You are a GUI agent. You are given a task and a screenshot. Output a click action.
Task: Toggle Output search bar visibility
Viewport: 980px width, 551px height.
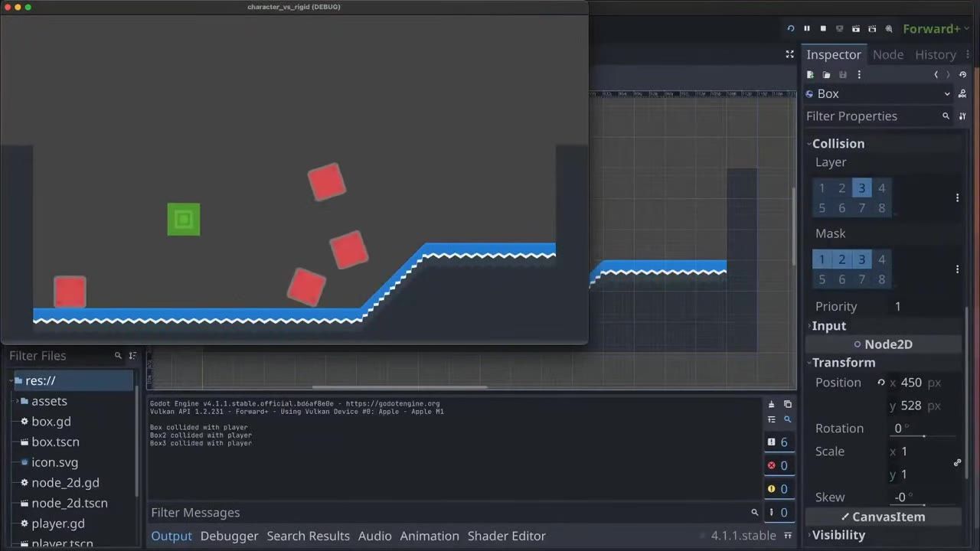(787, 419)
